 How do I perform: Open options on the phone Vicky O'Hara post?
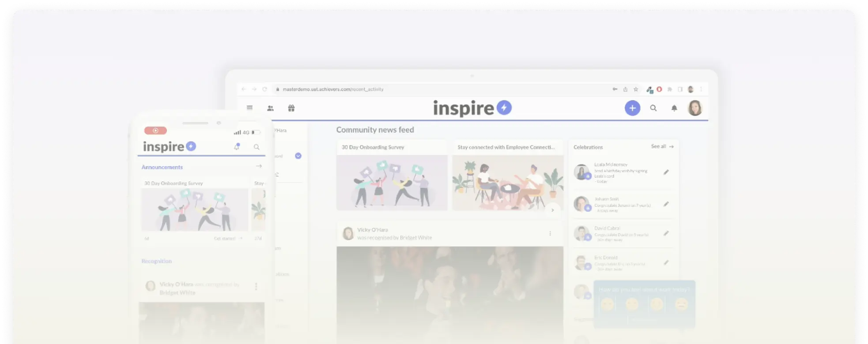click(x=256, y=287)
